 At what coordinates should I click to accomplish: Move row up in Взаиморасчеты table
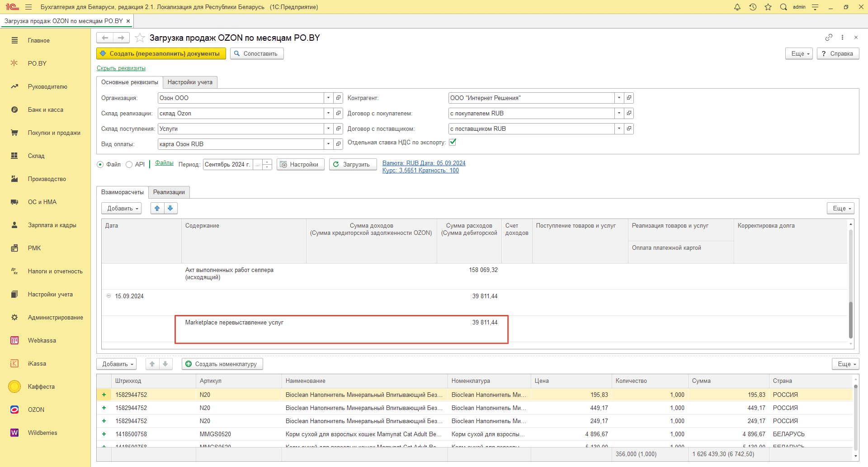pyautogui.click(x=157, y=208)
